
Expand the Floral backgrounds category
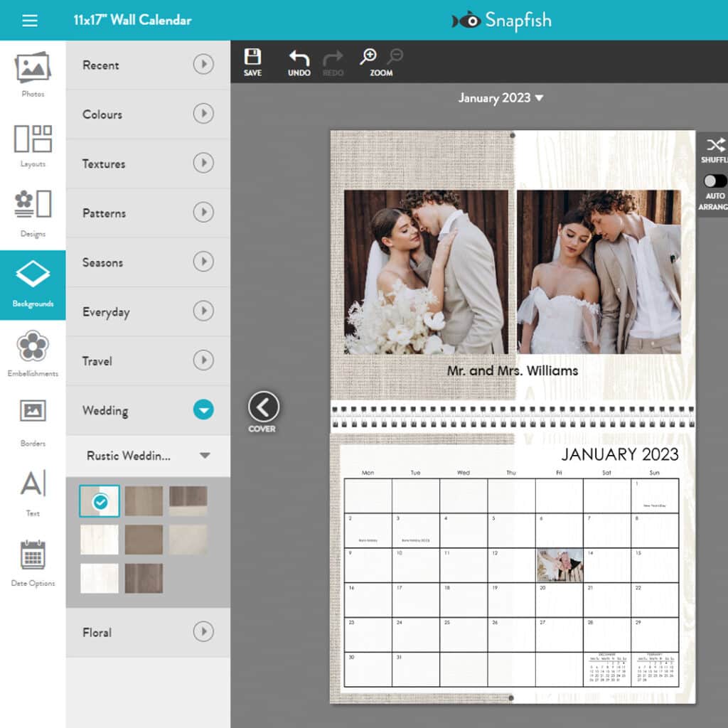205,633
